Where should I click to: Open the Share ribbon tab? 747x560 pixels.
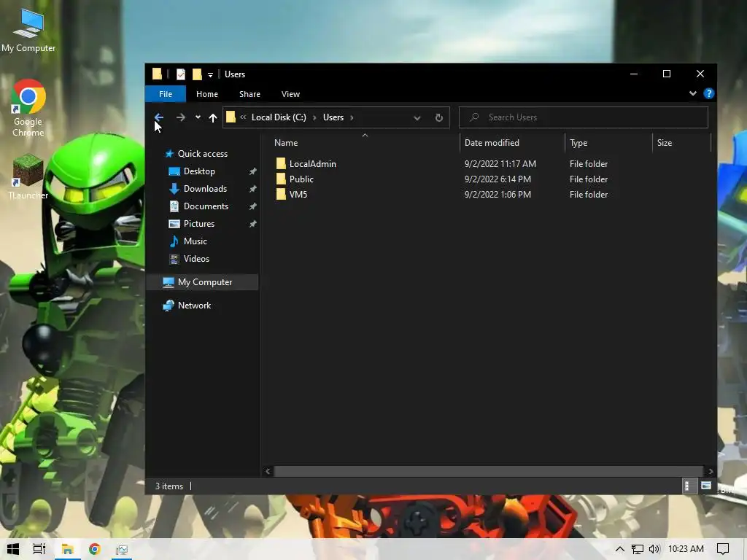click(x=249, y=94)
